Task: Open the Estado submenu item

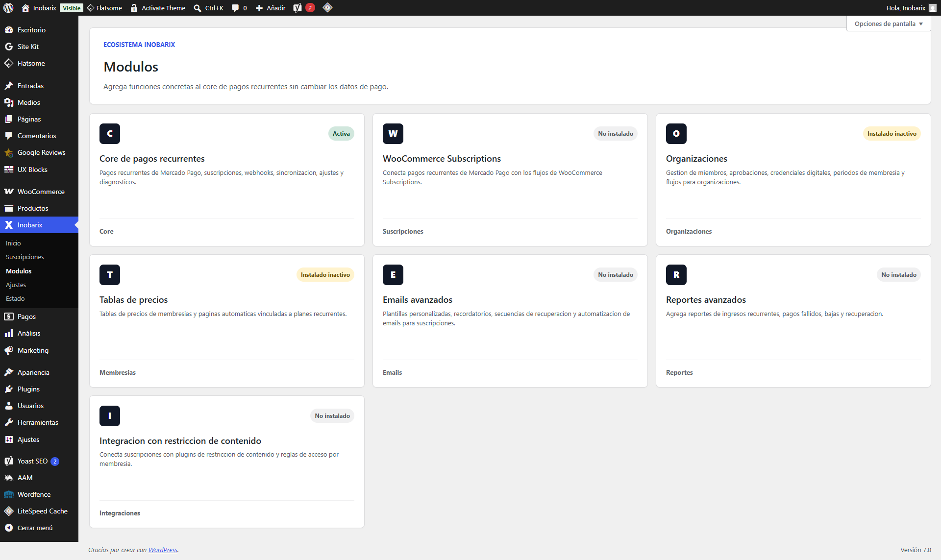Action: coord(15,298)
